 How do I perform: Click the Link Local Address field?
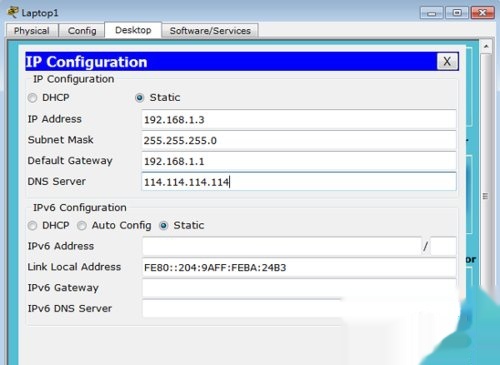299,267
